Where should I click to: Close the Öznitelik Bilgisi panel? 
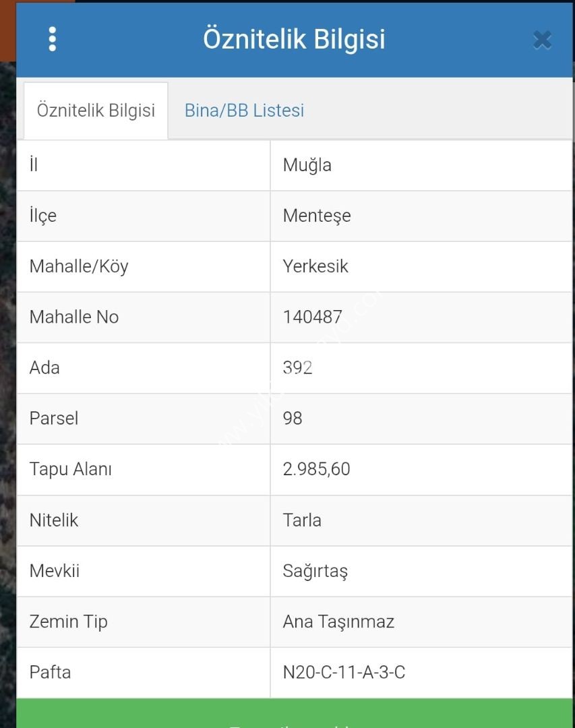point(542,40)
